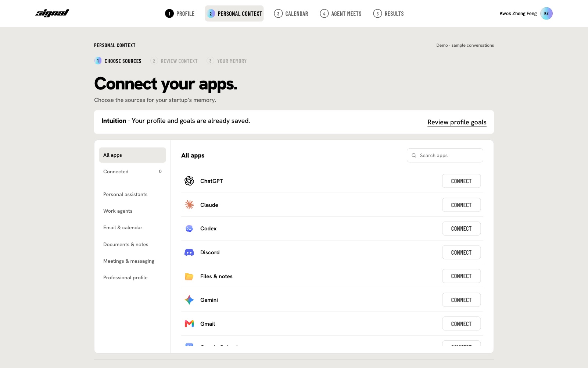Connect the ChatGPT app
This screenshot has width=588, height=368.
coord(461,181)
